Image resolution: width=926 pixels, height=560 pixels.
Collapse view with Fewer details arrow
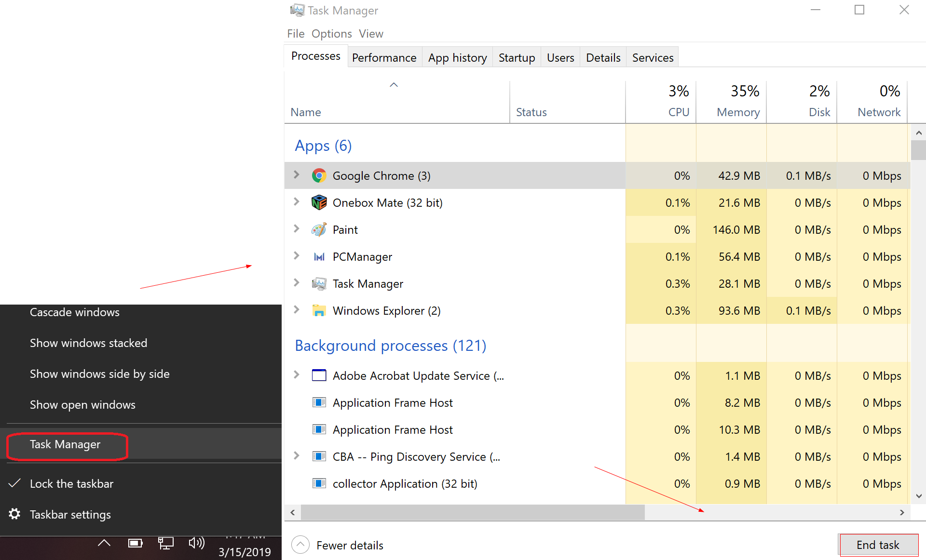[300, 545]
